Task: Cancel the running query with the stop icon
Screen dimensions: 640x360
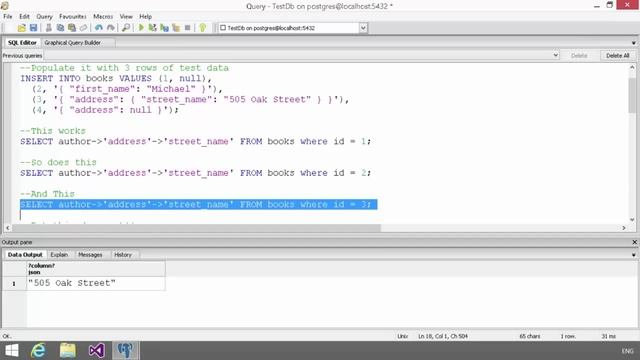Action: [187, 28]
